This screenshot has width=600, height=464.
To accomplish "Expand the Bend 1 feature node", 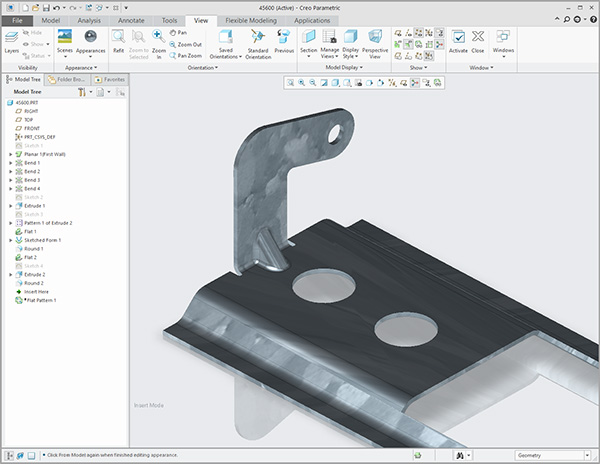I will click(10, 163).
